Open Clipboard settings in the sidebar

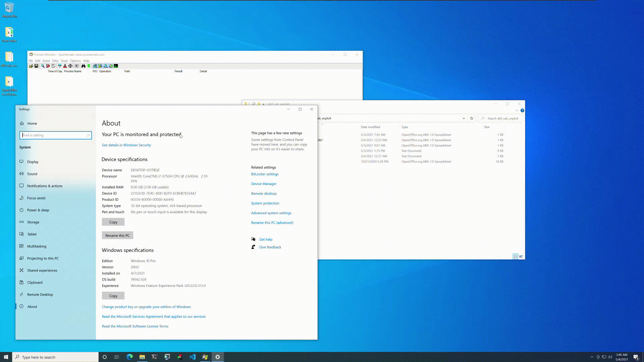pyautogui.click(x=35, y=283)
